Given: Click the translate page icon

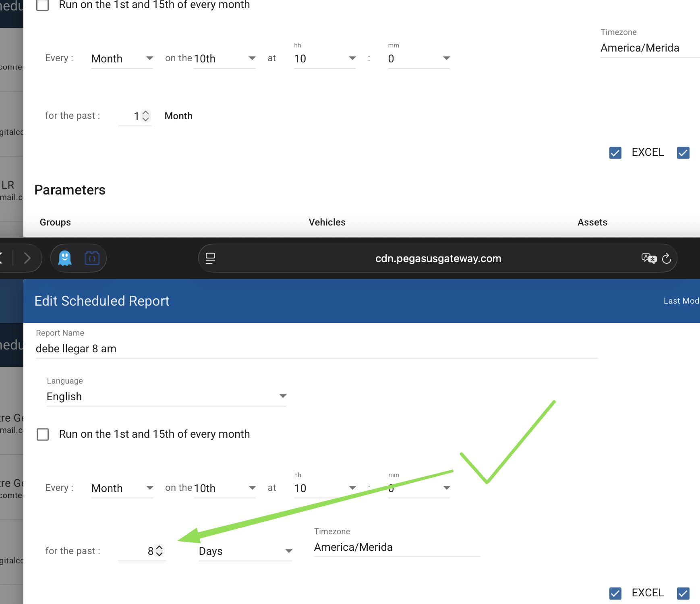Looking at the screenshot, I should (x=648, y=259).
